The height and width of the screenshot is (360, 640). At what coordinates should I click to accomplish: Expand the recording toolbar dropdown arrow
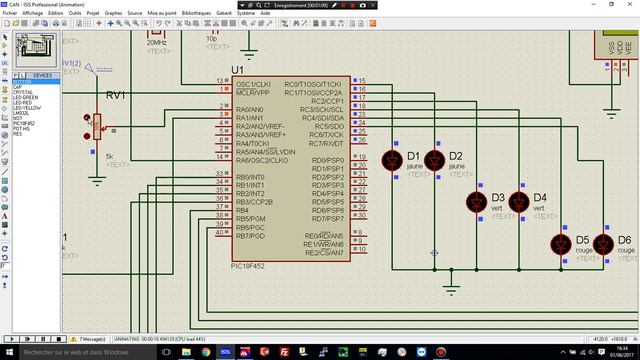(242, 5)
